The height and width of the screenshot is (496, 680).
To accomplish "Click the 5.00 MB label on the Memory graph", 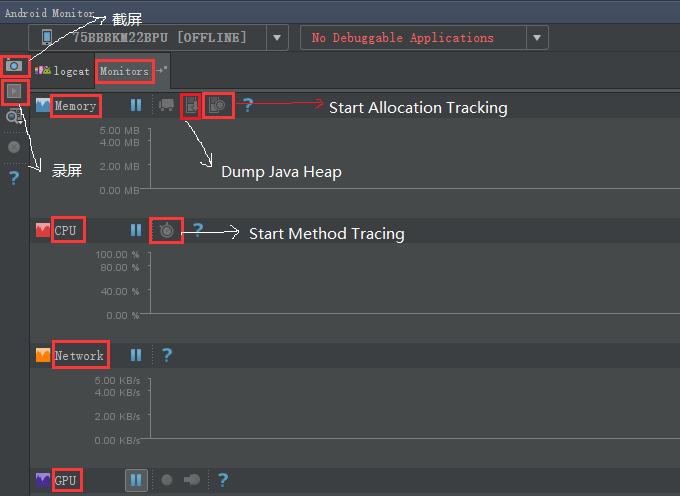I will pos(119,130).
